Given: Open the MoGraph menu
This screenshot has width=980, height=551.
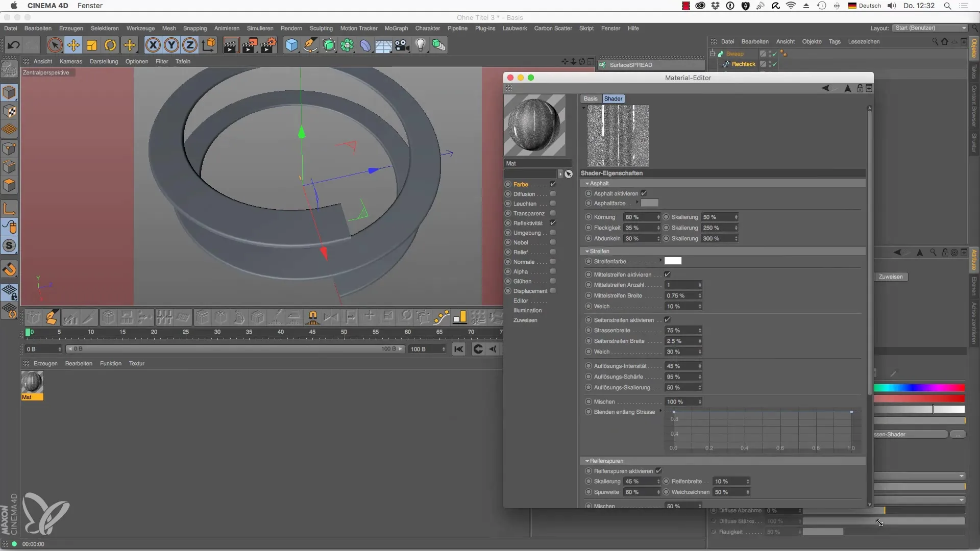Looking at the screenshot, I should click(x=396, y=29).
